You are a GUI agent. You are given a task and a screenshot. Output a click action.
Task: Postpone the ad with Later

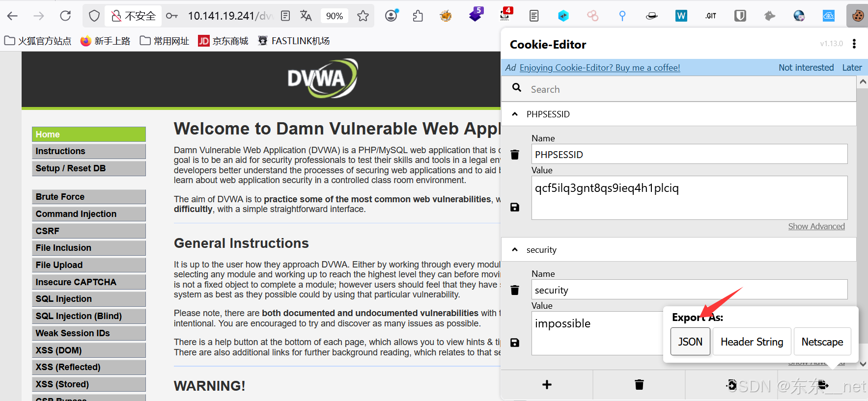tap(852, 68)
